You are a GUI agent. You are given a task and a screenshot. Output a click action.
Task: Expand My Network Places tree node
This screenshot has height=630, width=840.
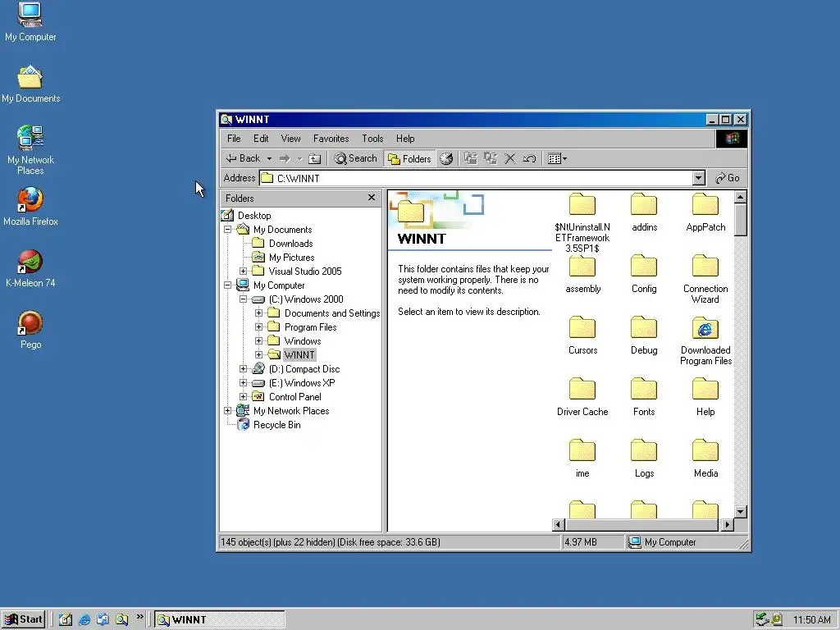(x=228, y=410)
